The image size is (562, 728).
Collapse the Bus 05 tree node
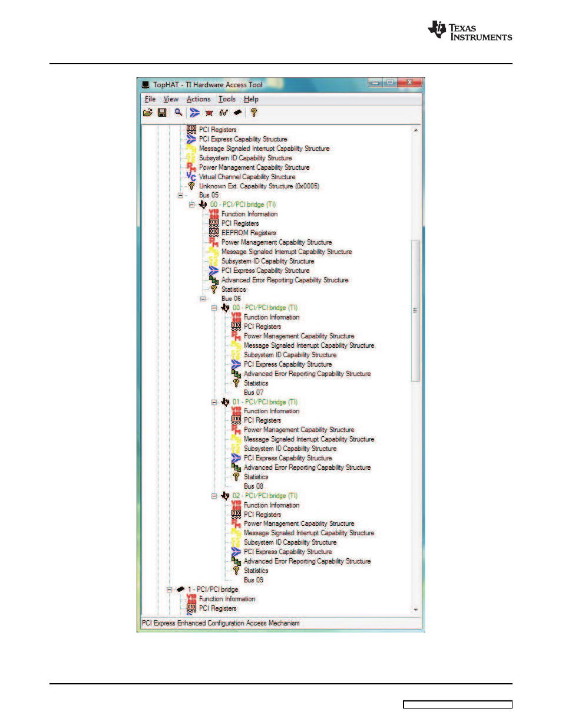click(x=181, y=195)
